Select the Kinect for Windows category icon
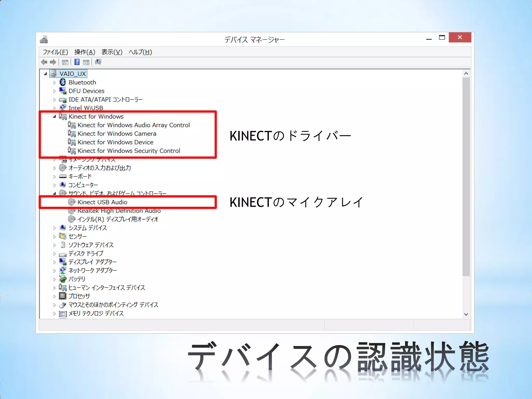This screenshot has width=532, height=399. (x=63, y=117)
